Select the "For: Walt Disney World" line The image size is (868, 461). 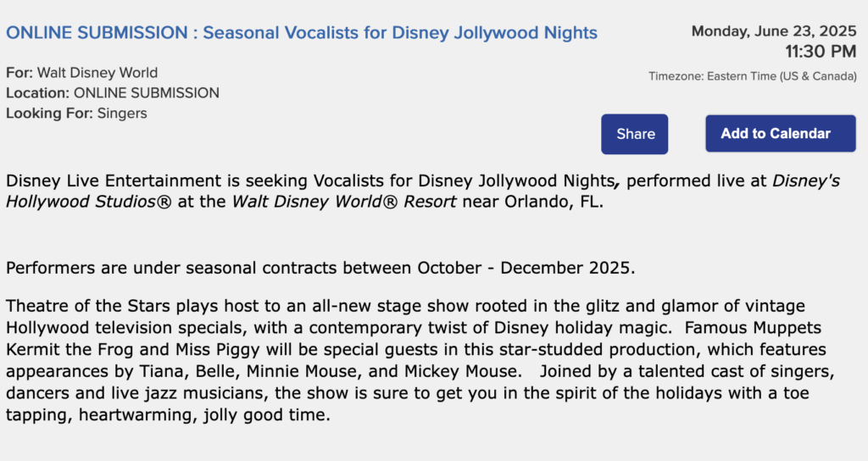point(81,73)
